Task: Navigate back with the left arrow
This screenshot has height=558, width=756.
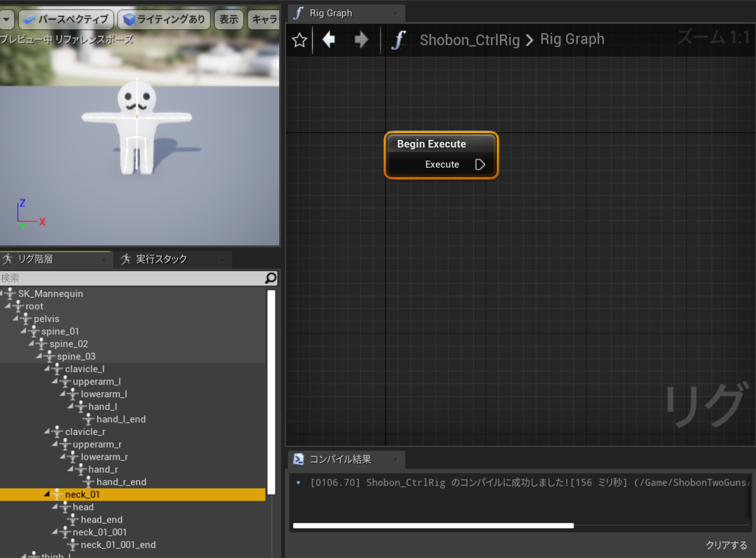Action: tap(329, 40)
